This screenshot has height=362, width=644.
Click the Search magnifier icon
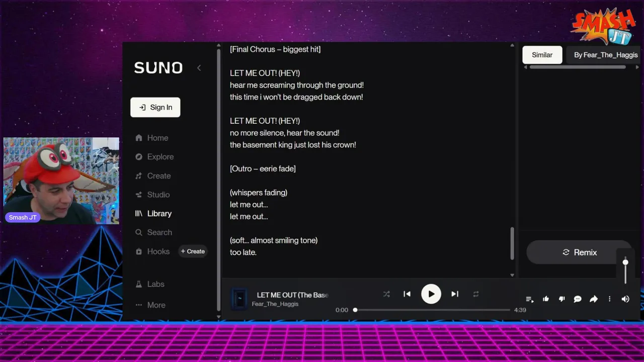(x=139, y=232)
